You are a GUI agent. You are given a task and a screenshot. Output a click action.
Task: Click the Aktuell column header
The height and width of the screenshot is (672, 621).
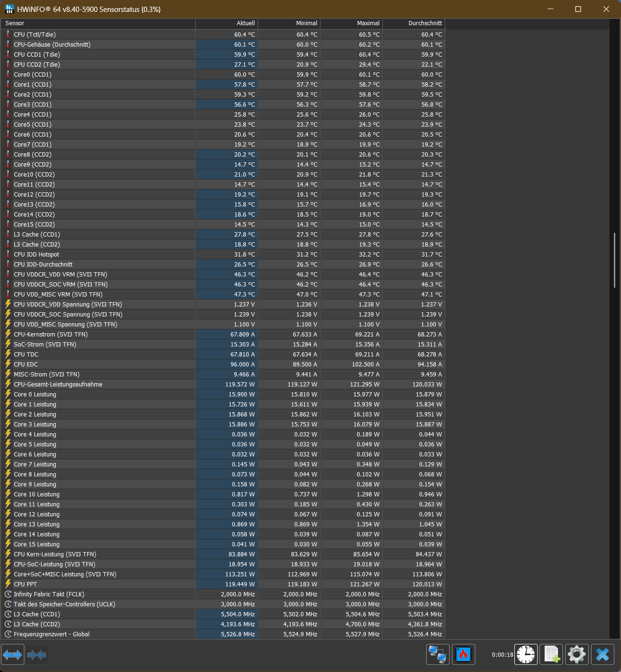pyautogui.click(x=227, y=23)
